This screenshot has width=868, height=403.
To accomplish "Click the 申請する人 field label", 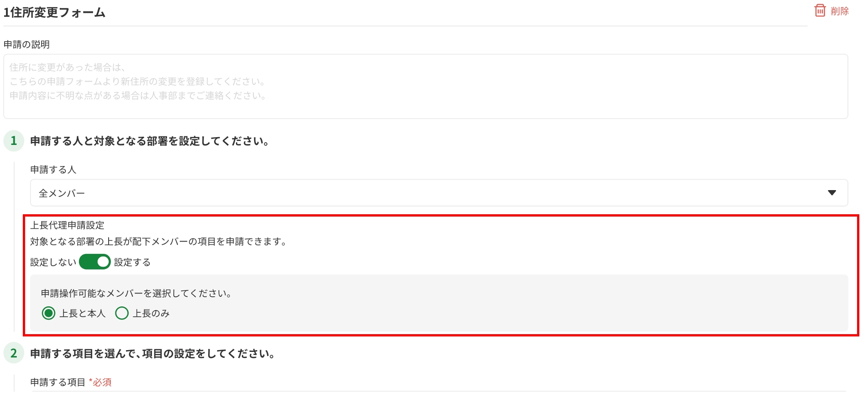I will [53, 170].
